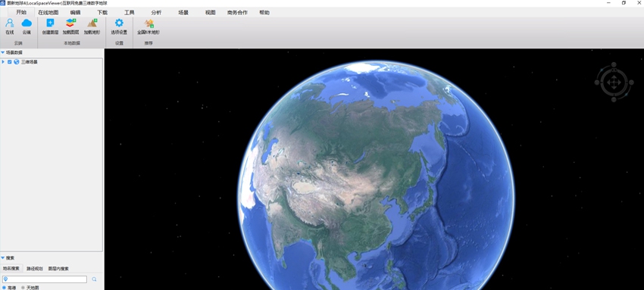Collapse the 搜索 panel
Viewport: 644px width, 290px height.
click(3, 258)
